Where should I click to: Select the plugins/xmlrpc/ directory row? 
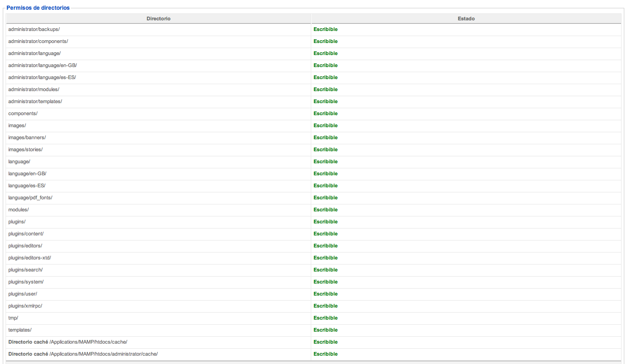(x=25, y=306)
